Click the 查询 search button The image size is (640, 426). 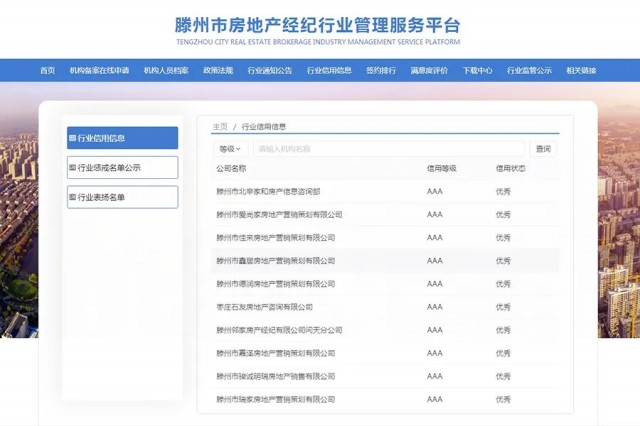543,149
